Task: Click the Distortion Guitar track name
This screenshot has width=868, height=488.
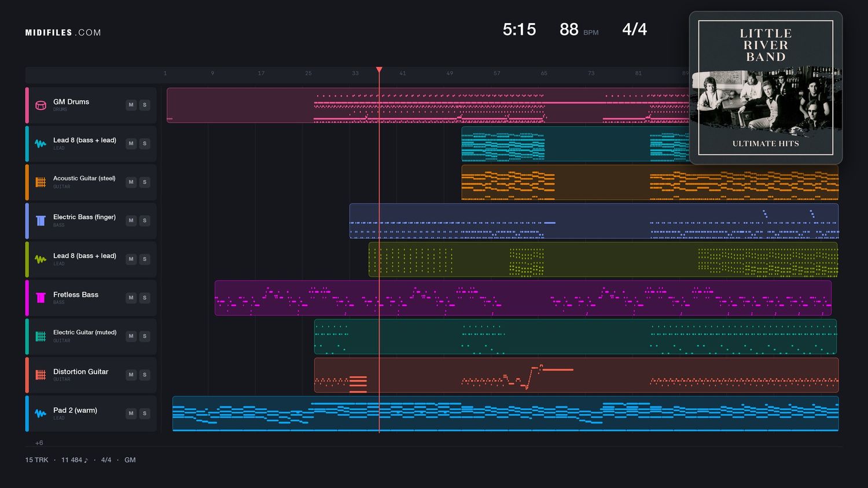Action: [x=81, y=372]
